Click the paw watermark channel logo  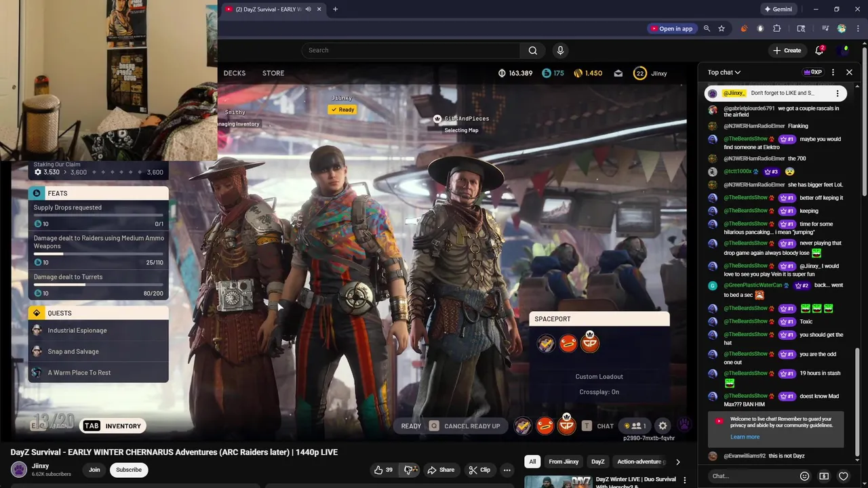(684, 425)
